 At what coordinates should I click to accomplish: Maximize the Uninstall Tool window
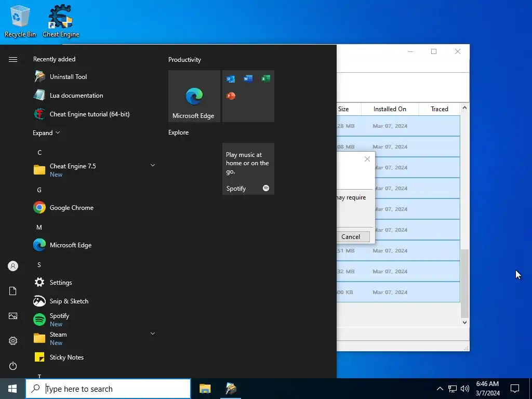[x=434, y=51]
